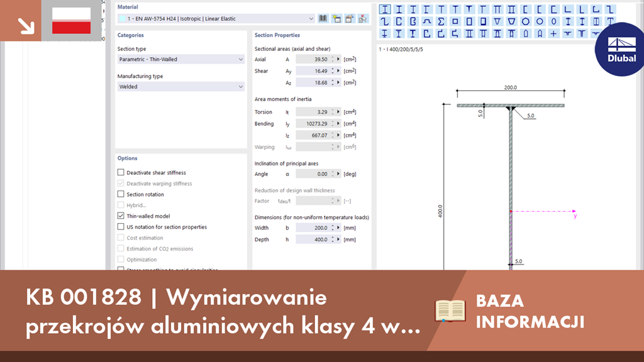Adjust the Depth h spinner arrows

click(333, 239)
